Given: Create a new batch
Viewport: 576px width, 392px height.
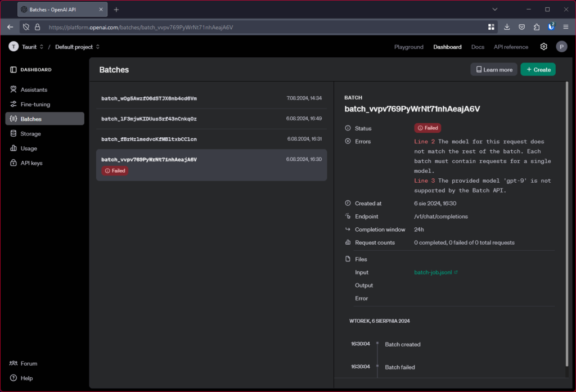Looking at the screenshot, I should (538, 69).
